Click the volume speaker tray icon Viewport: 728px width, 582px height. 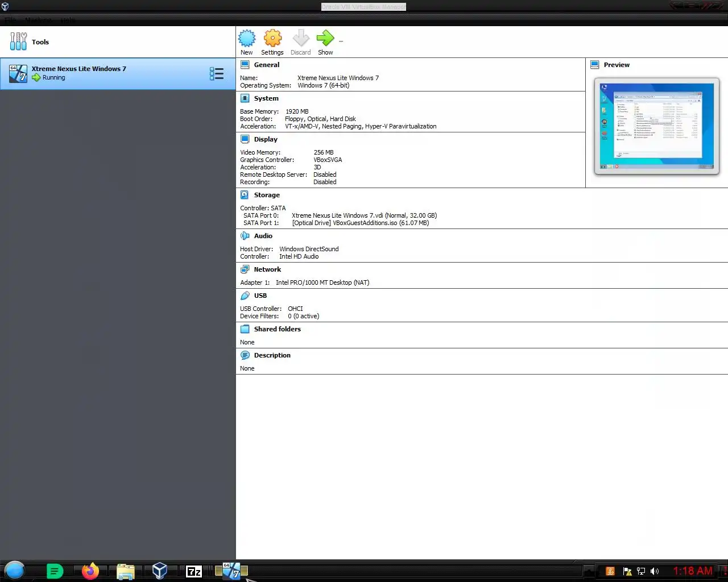click(x=655, y=571)
